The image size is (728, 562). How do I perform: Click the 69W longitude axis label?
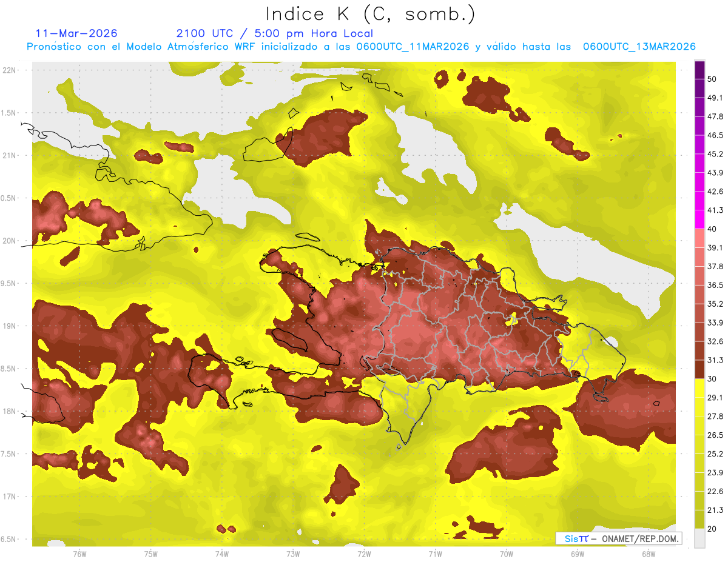click(x=578, y=554)
